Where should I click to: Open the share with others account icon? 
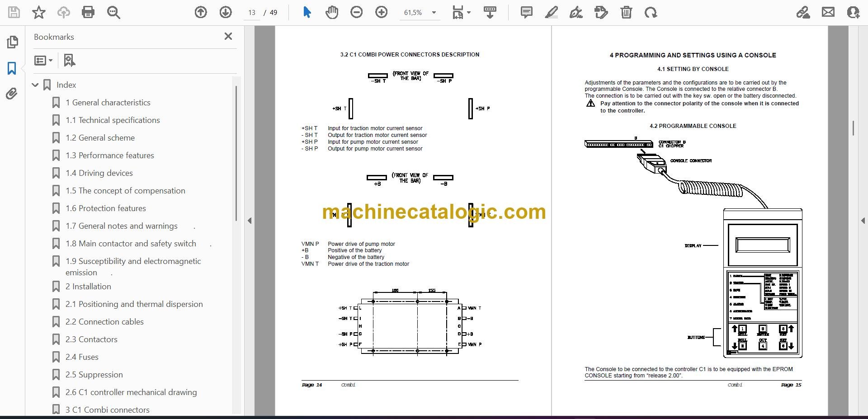pos(853,12)
